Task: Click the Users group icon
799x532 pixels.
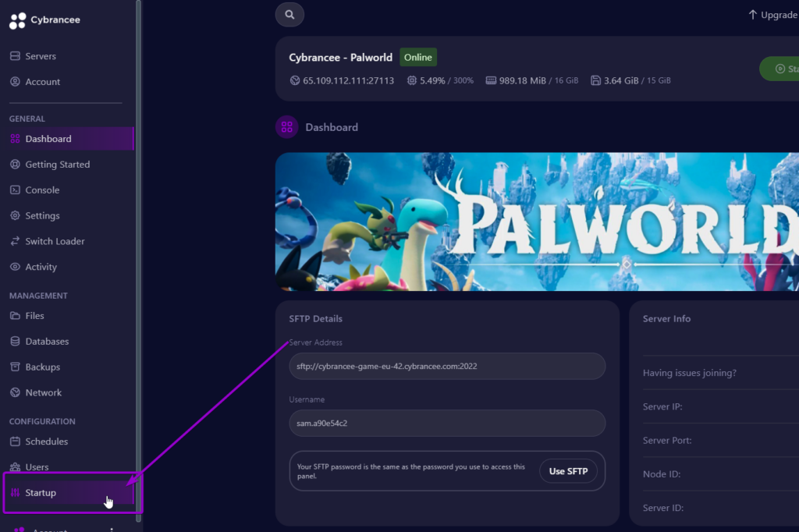Action: [15, 466]
